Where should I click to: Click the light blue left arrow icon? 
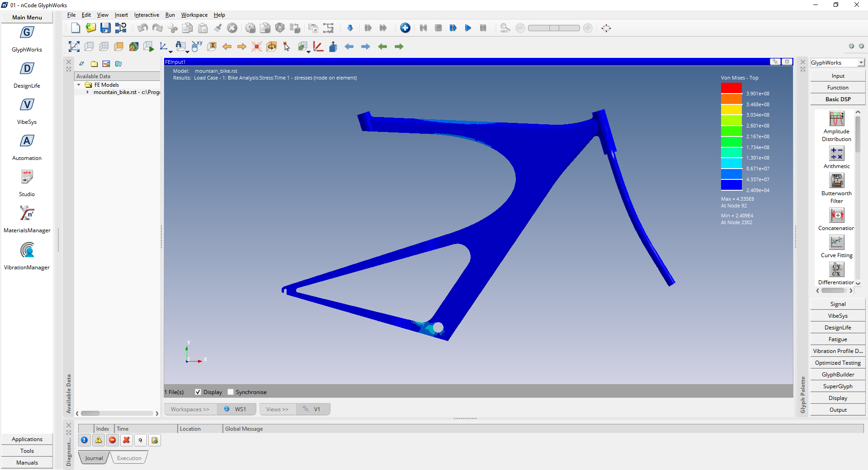(349, 47)
